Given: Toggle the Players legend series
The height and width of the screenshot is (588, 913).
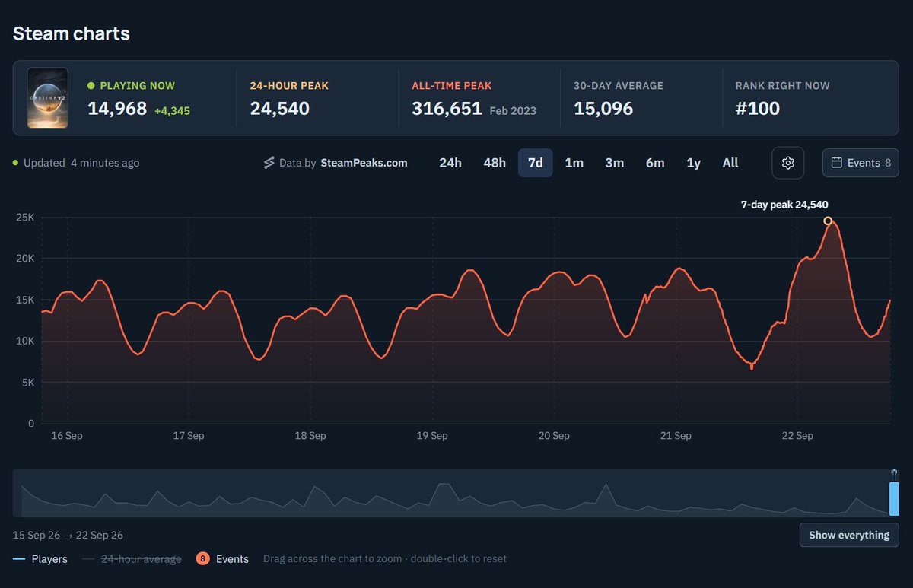Looking at the screenshot, I should click(40, 559).
